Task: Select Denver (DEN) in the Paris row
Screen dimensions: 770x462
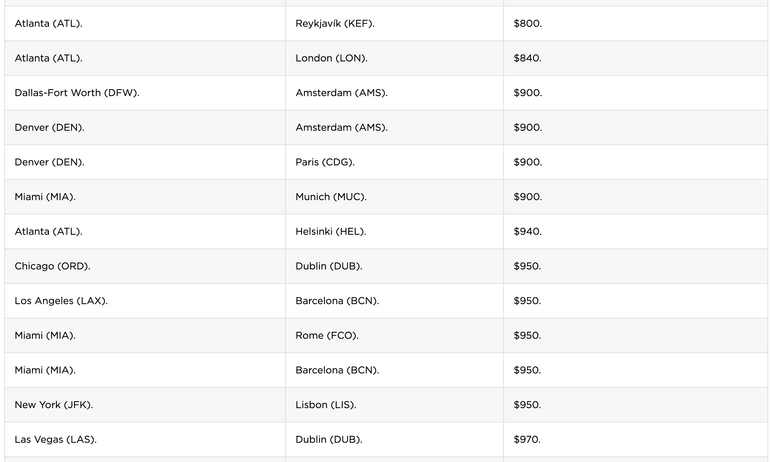Action: (49, 162)
